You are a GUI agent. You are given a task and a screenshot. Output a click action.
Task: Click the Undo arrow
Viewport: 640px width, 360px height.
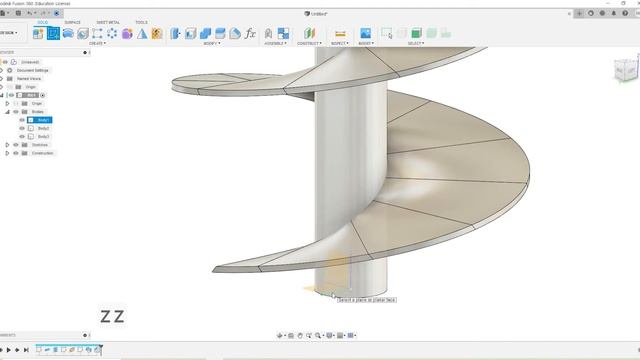coord(30,13)
